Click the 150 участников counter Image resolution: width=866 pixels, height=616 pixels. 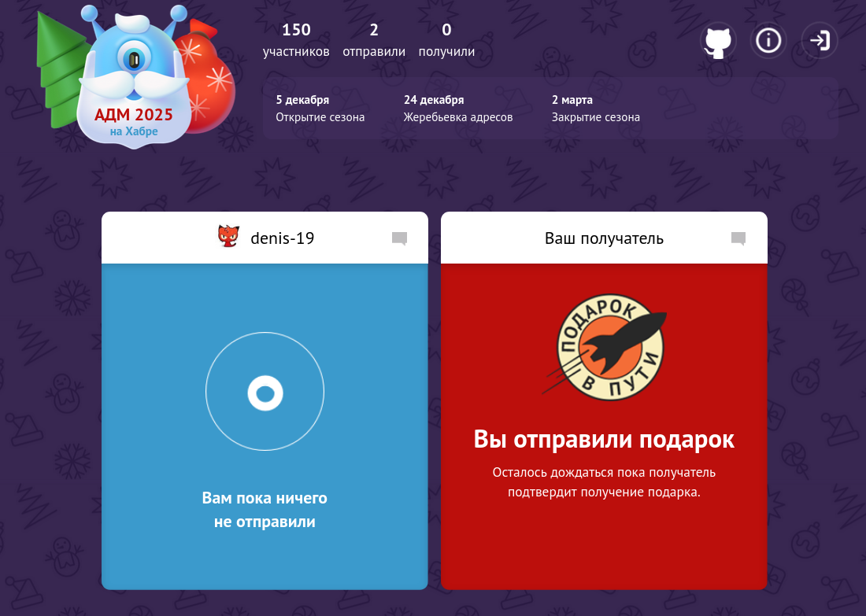(x=296, y=40)
